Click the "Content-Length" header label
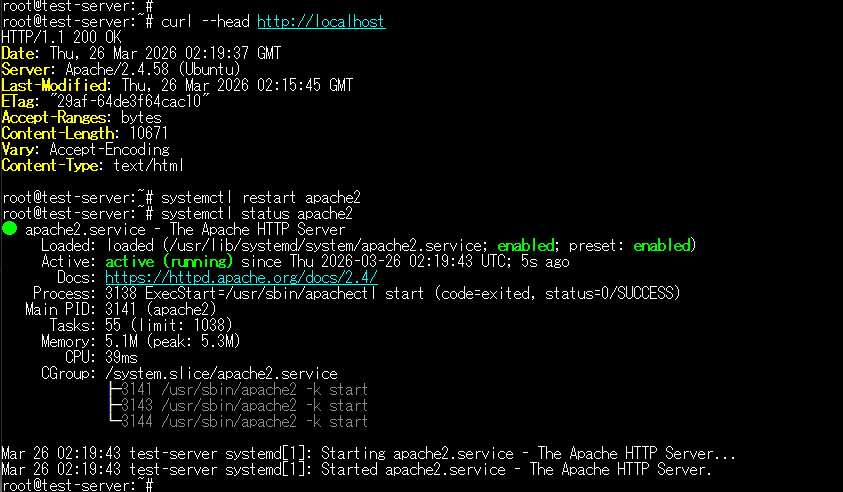Viewport: 843px width, 492px height. coord(58,133)
